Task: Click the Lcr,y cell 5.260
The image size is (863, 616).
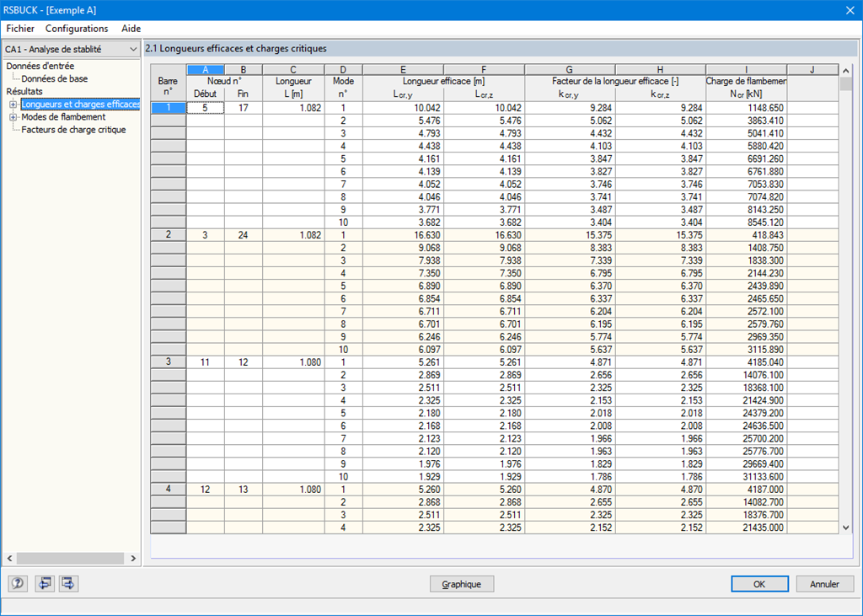Action: 404,490
